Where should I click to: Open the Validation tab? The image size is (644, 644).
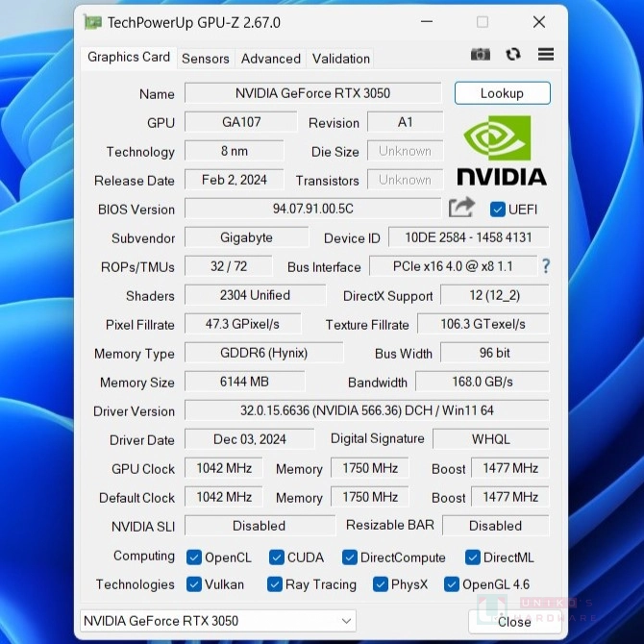coord(341,59)
